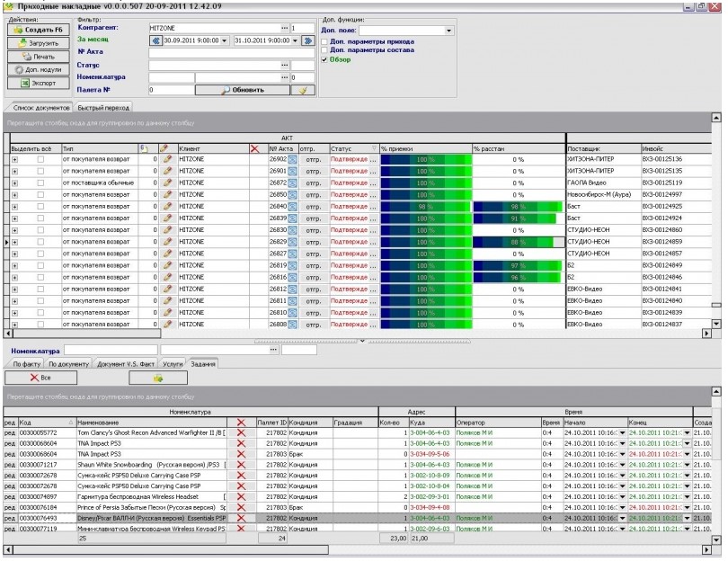Click pencil edit icon for act 26902
Image resolution: width=728 pixels, height=561 pixels.
pos(165,158)
